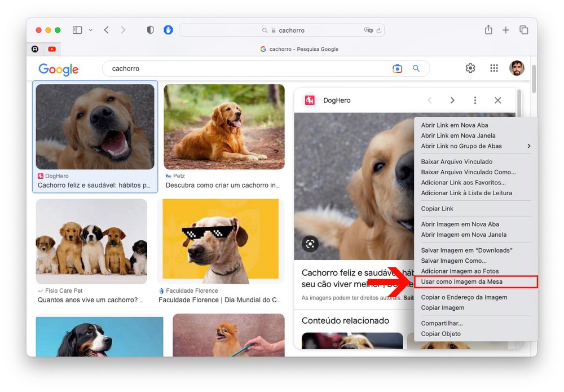Click the privacy shield icon

(150, 30)
